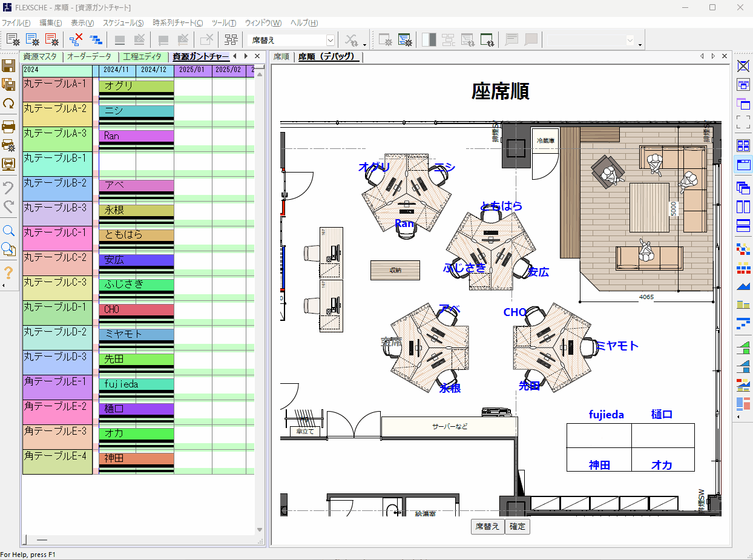Click the magnifying glass search icon
753x560 pixels.
(x=8, y=231)
